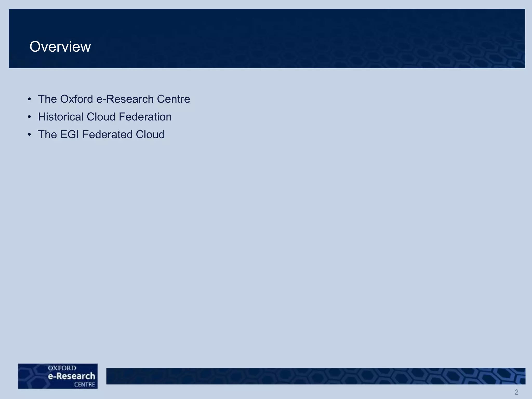Select the Overview slide title
The image size is (532, 399).
pos(60,47)
